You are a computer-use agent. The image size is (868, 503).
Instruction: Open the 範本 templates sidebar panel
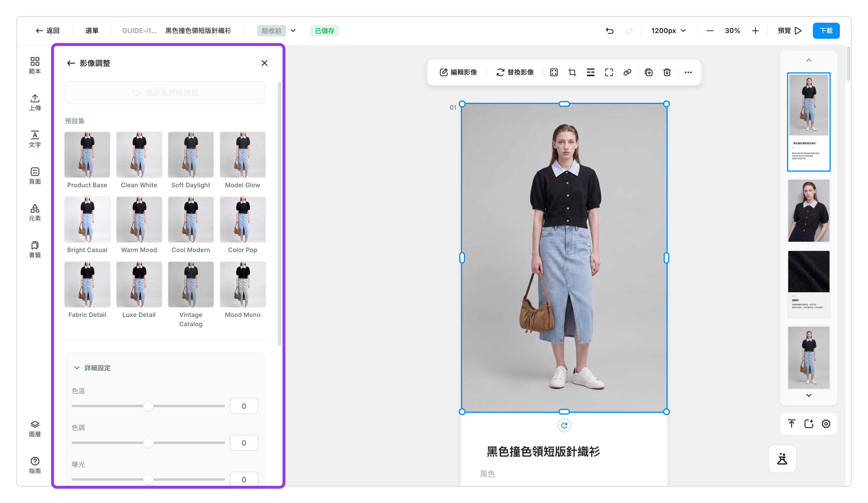[35, 65]
